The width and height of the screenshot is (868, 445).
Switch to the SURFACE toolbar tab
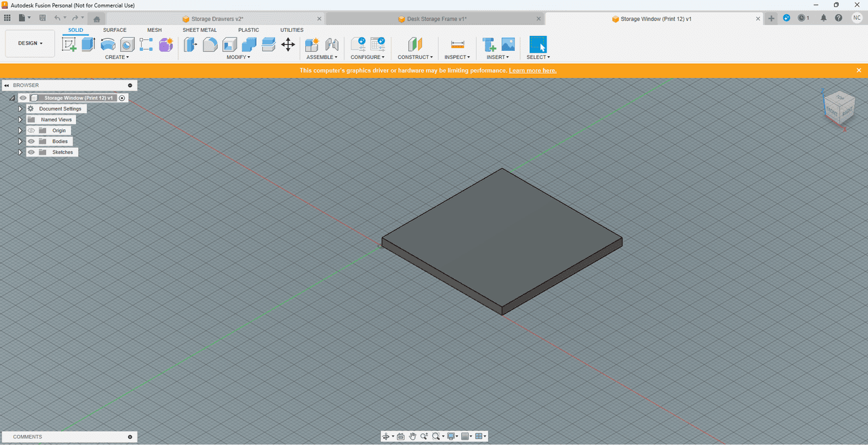click(115, 30)
